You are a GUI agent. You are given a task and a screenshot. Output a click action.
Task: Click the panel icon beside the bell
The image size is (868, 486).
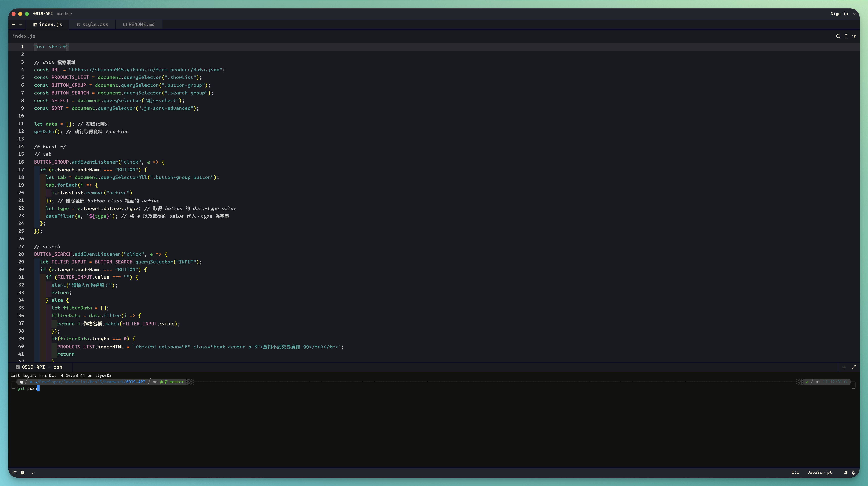tap(845, 472)
